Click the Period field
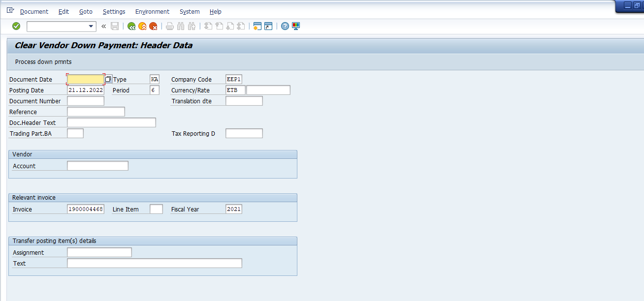Screen dimensions: 644x301 (155, 90)
